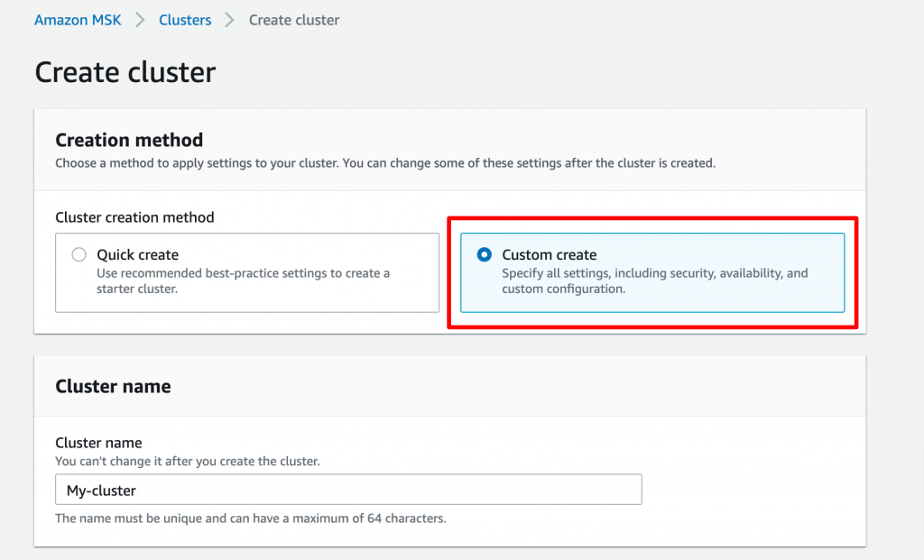The image size is (924, 560).
Task: Click the Cluster name section heading
Action: click(x=113, y=386)
